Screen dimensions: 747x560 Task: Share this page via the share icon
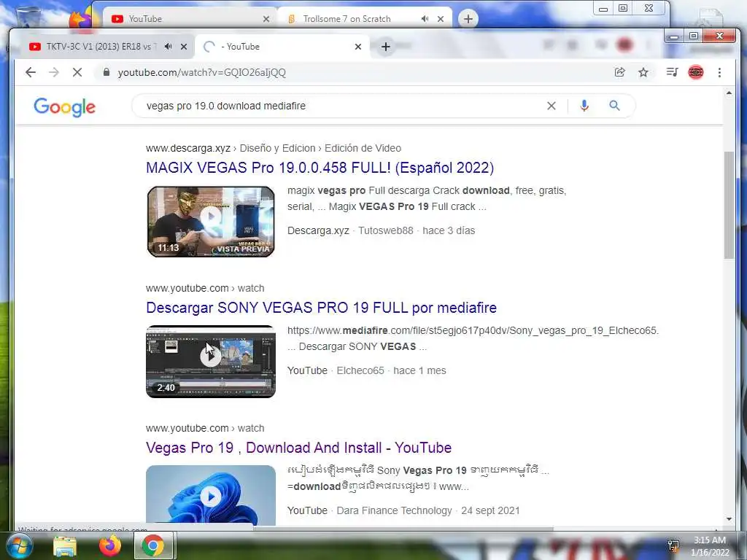[619, 72]
